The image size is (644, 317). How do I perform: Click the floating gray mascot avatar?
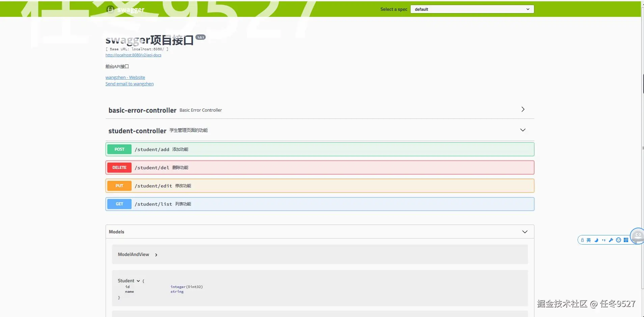tap(637, 236)
